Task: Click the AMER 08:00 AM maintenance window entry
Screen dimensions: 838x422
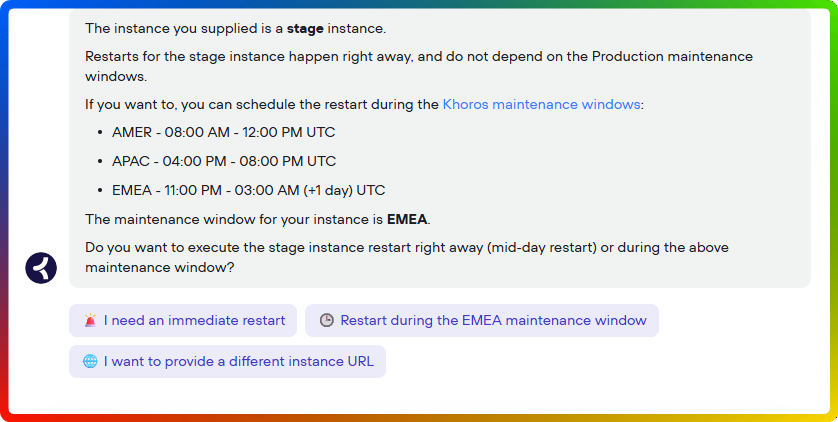Action: (224, 132)
